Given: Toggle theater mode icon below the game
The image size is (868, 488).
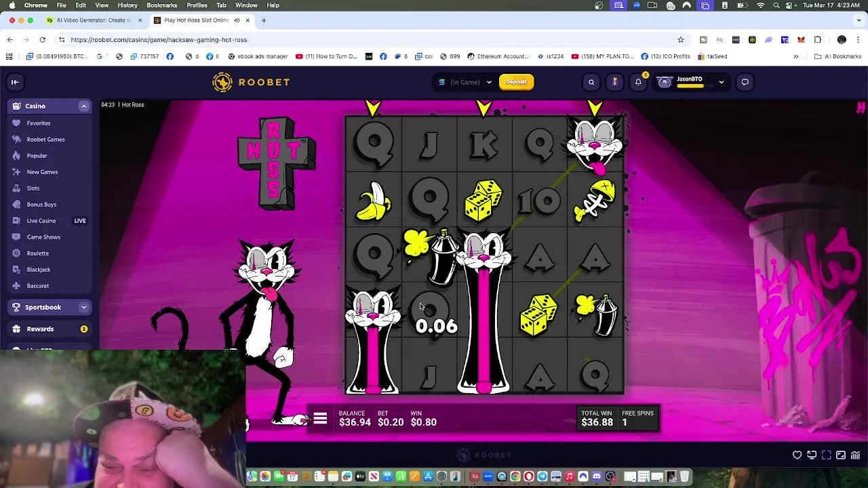Looking at the screenshot, I should click(812, 455).
